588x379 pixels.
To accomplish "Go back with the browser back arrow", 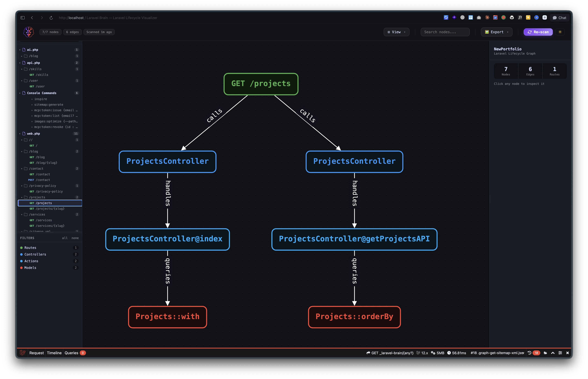I will [x=32, y=18].
